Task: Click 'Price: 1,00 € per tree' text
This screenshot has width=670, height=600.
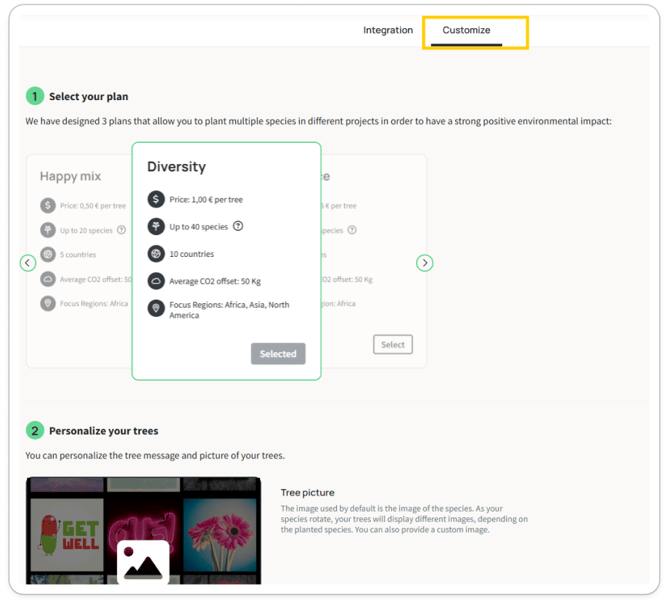Action: 206,200
